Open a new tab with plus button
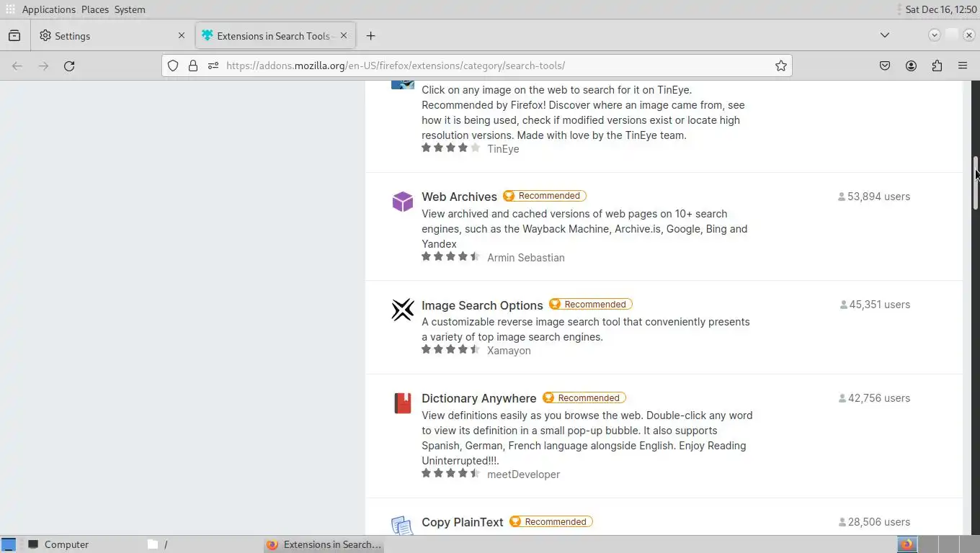The image size is (980, 553). click(x=370, y=35)
